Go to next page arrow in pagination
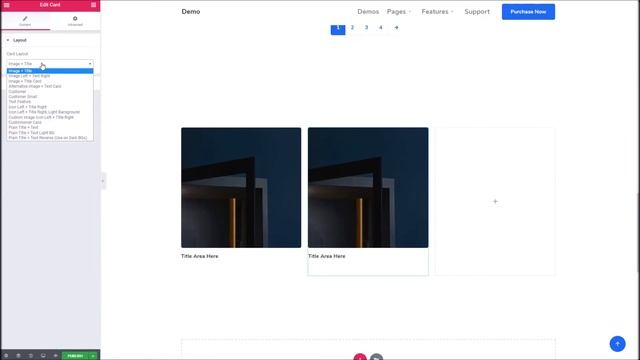 396,28
